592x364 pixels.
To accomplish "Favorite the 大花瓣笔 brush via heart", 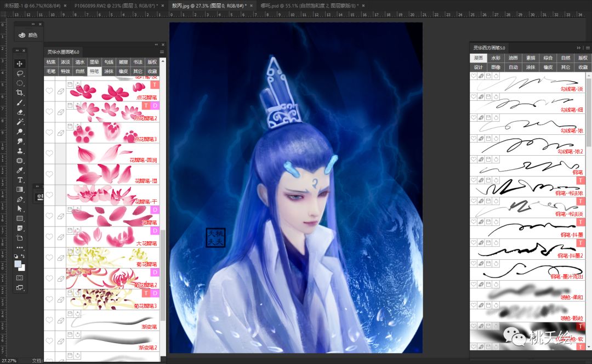I will tap(49, 237).
